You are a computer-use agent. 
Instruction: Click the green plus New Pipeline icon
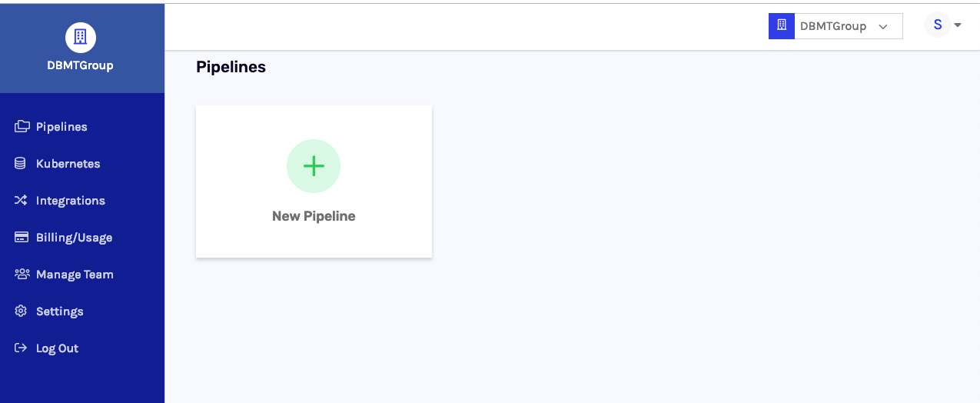(x=314, y=166)
